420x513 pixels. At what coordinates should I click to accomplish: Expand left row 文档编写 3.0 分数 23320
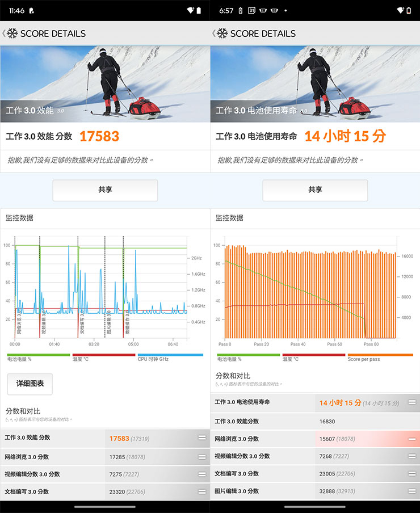tap(105, 491)
